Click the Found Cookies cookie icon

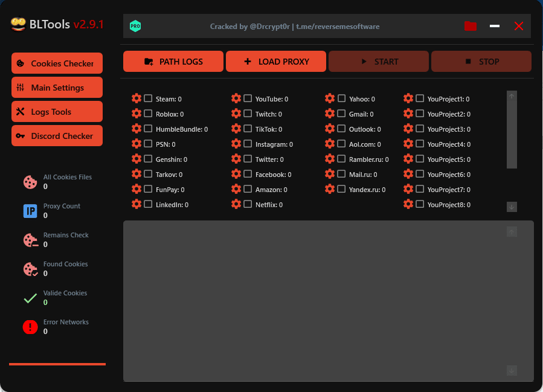coord(30,268)
